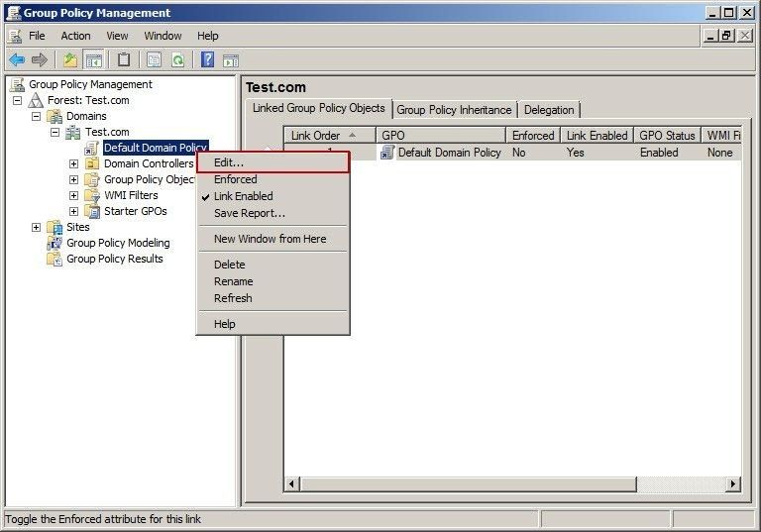761x532 pixels.
Task: Click the green Refresh toolbar icon
Action: [178, 60]
